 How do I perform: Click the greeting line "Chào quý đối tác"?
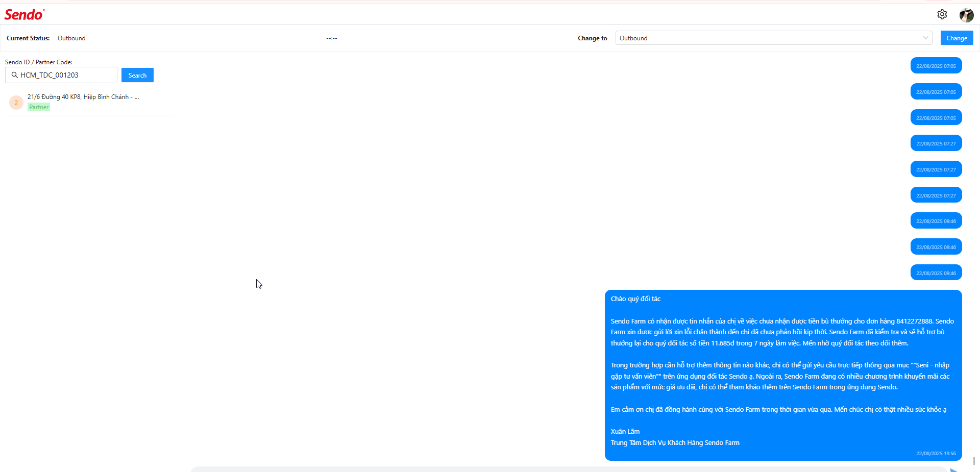pos(635,299)
